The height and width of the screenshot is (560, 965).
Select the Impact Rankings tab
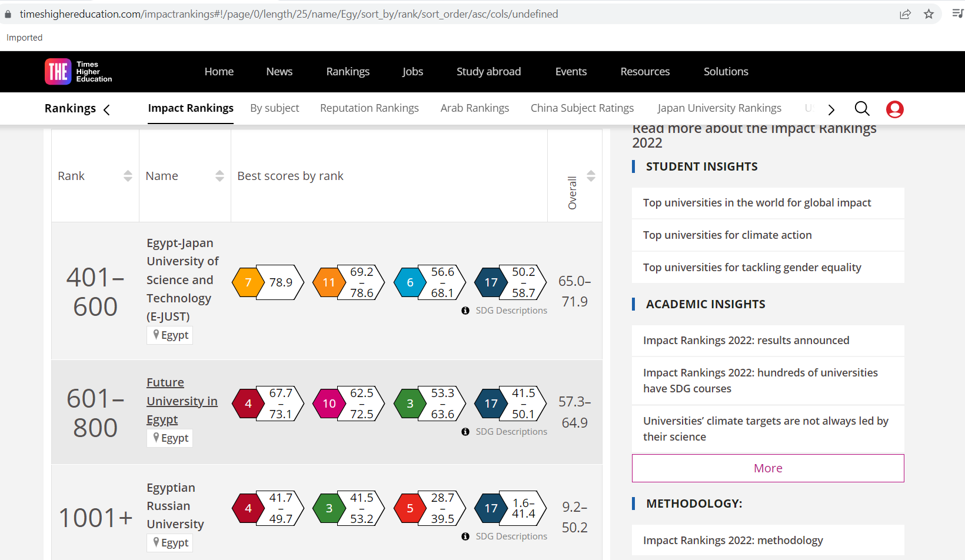[191, 108]
